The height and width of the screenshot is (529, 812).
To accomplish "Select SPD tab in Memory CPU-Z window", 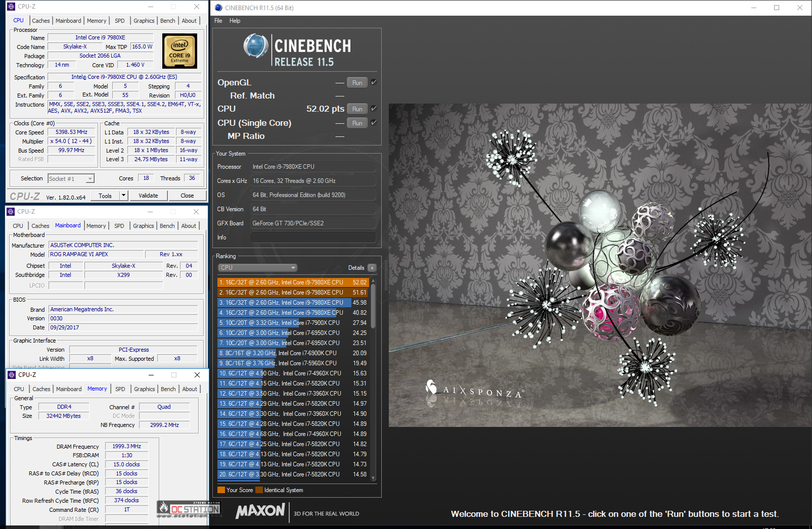I will (120, 389).
